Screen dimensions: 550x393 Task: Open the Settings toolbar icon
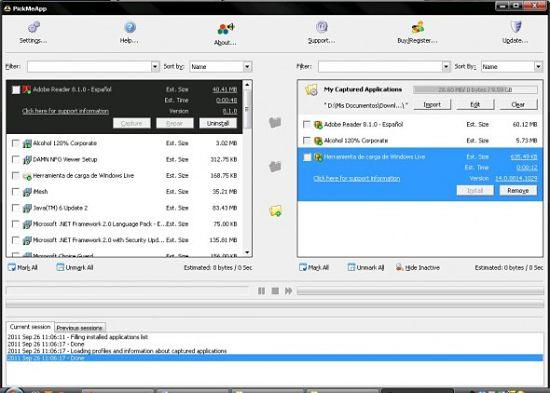point(34,27)
